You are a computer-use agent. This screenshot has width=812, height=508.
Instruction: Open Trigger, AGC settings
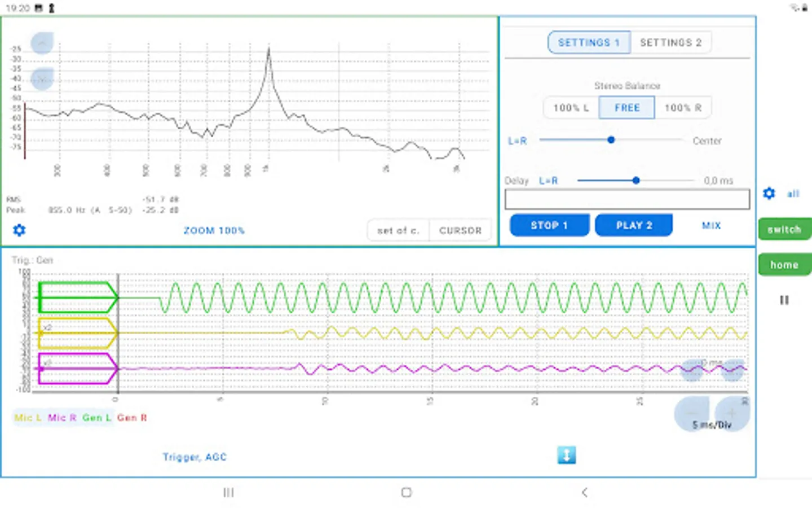195,457
